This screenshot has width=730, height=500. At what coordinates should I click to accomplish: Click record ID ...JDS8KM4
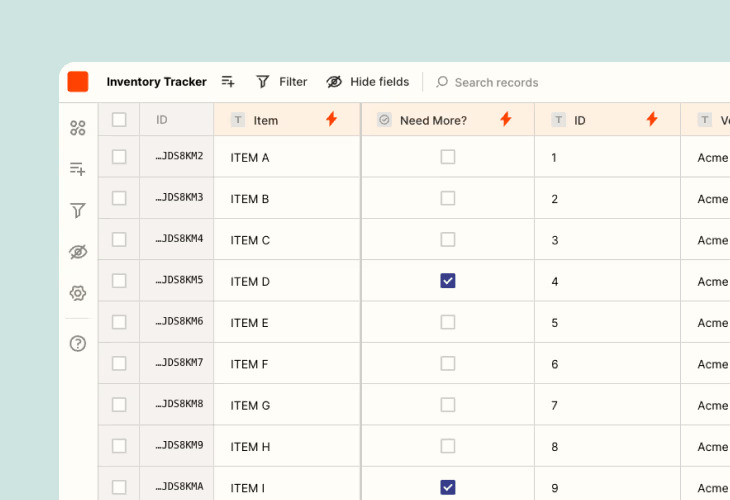[x=179, y=239]
